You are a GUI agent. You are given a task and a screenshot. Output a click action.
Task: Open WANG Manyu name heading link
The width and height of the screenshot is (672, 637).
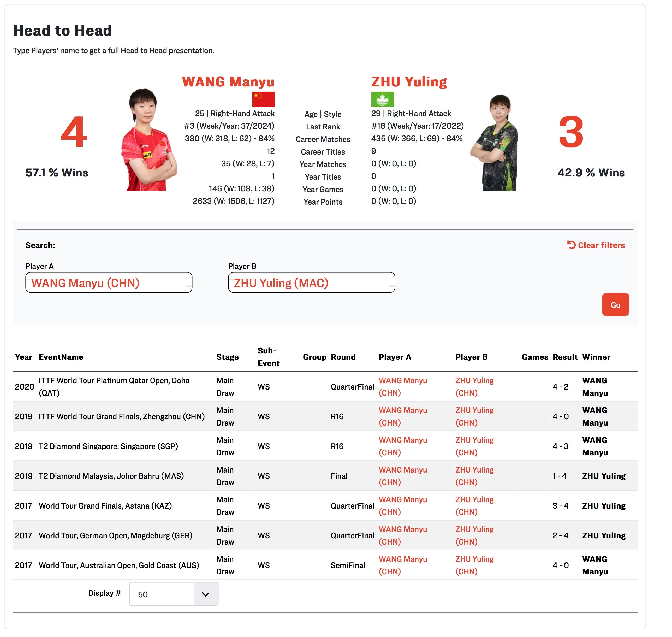coord(228,82)
